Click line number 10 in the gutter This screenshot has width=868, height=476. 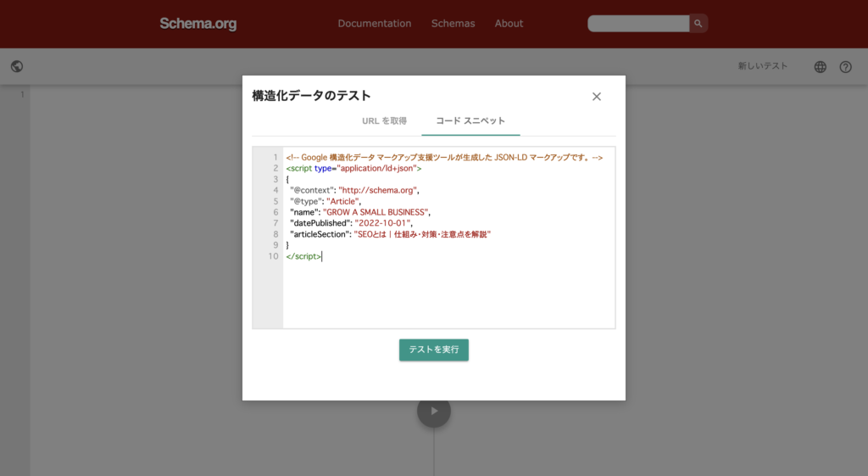(x=273, y=256)
